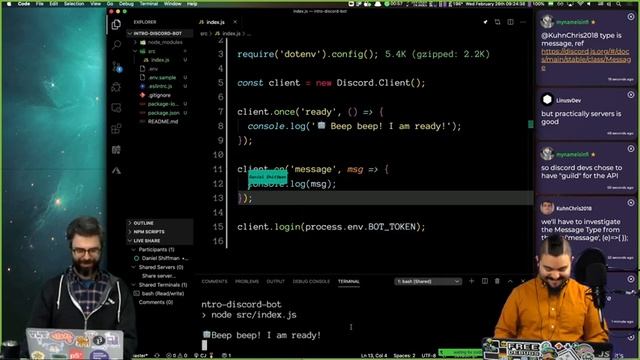640x360 pixels.
Task: Open the Live Share icon at activity bar bottom
Action: pos(116,171)
